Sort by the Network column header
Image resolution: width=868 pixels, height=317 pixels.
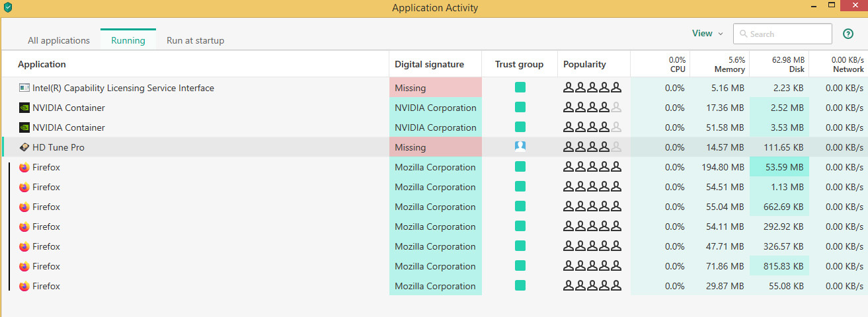click(848, 69)
